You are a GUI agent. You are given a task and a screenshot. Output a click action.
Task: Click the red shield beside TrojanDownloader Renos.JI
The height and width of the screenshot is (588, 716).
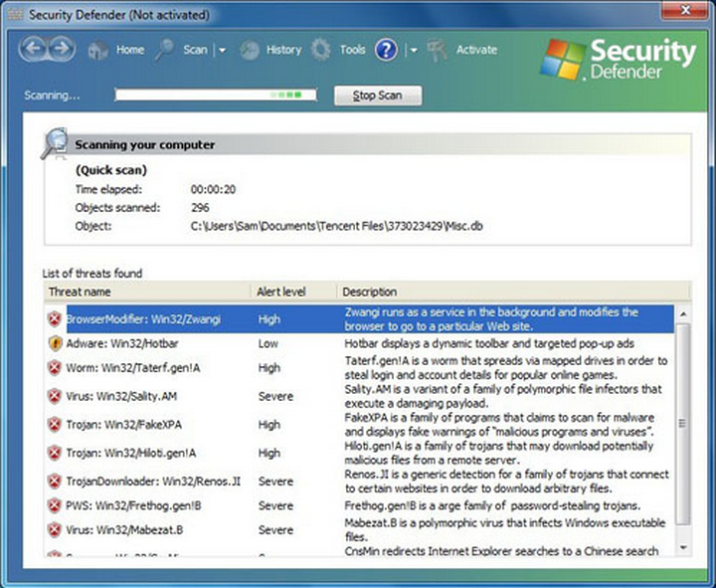[55, 481]
